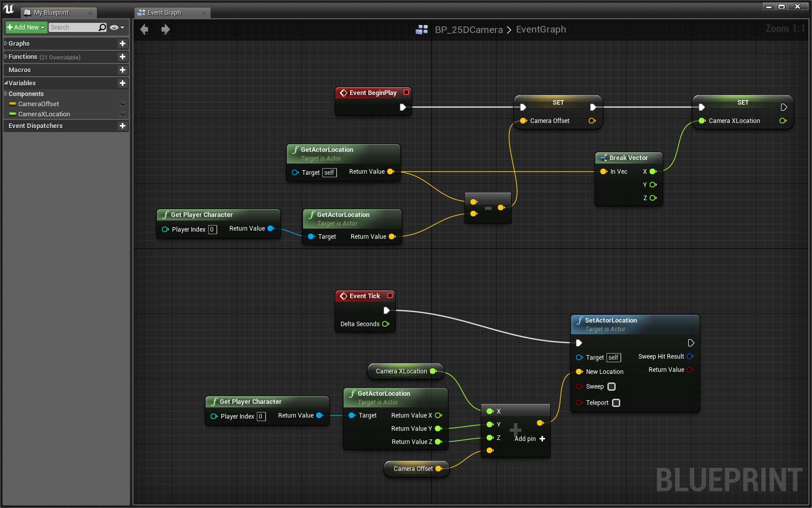Click the EventGraph breadcrumb link

[541, 29]
